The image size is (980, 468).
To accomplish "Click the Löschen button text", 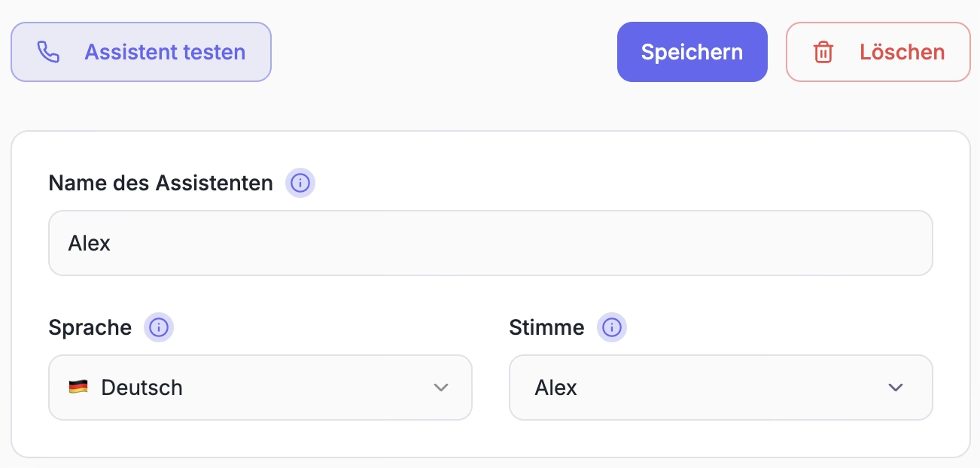I will (x=902, y=52).
